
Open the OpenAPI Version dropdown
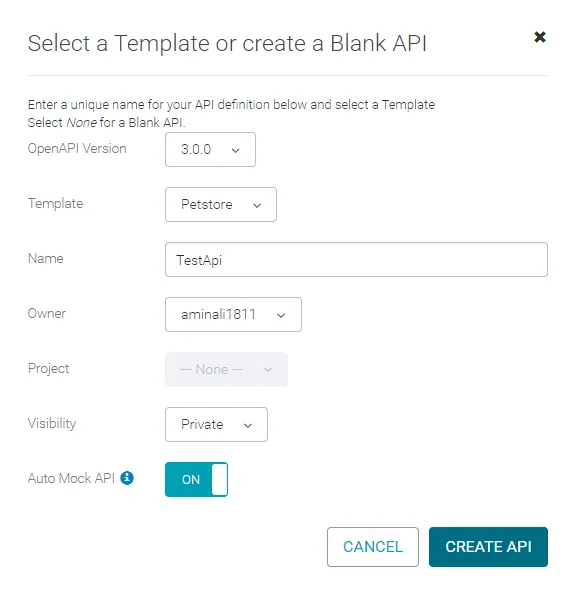point(210,149)
